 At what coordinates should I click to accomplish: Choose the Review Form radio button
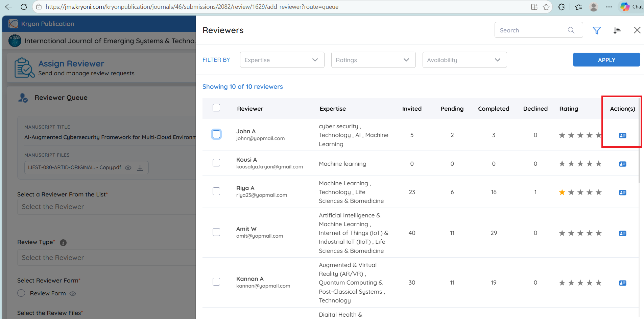[x=21, y=293]
